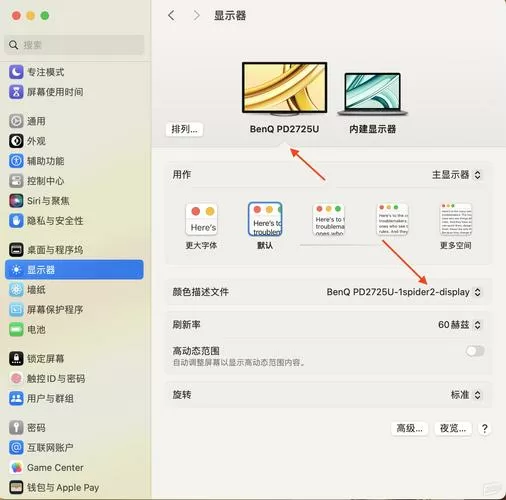
Task: Open Game Center icon
Action: pyautogui.click(x=16, y=467)
